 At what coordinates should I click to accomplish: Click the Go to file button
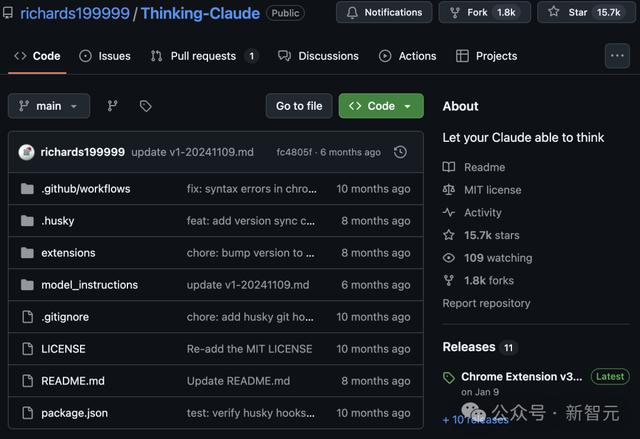(x=299, y=106)
